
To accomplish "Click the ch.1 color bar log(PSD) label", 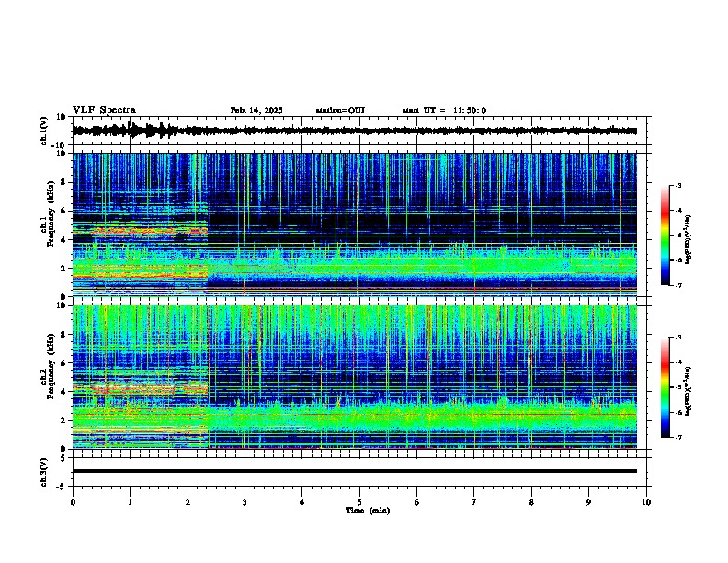I will pyautogui.click(x=688, y=240).
